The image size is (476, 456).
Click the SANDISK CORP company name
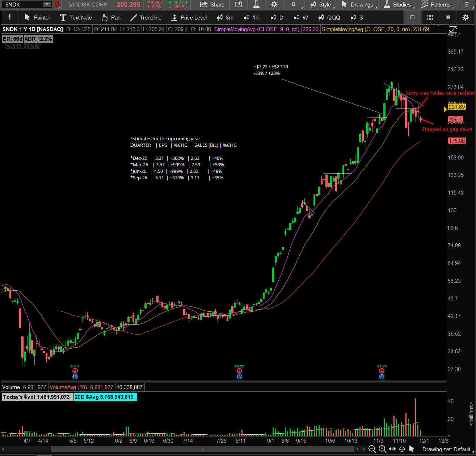[x=87, y=5]
